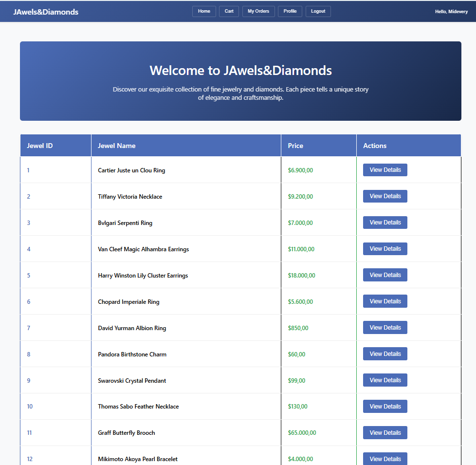Show Thomas Sabo Feather Necklace details
The width and height of the screenshot is (476, 465).
coord(385,407)
